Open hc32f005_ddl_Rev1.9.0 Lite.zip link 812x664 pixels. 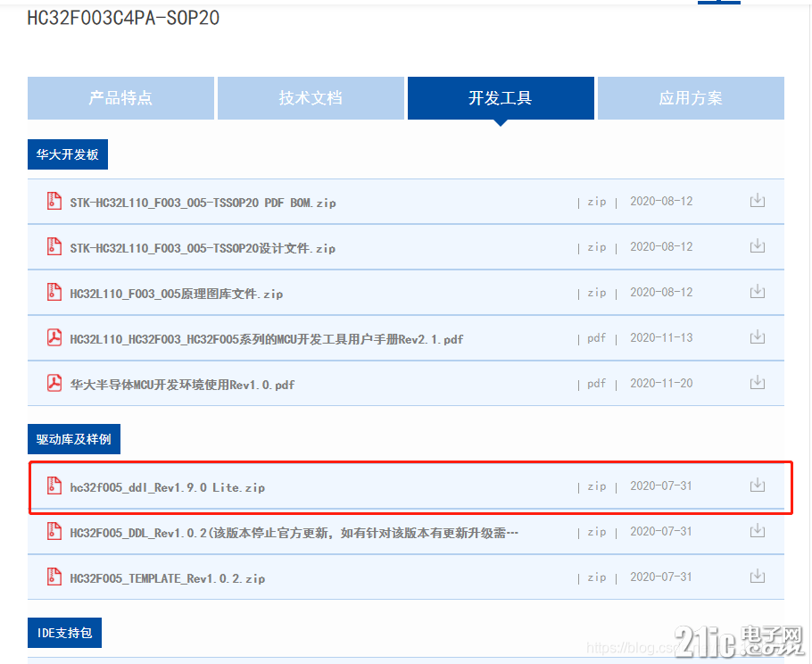168,487
